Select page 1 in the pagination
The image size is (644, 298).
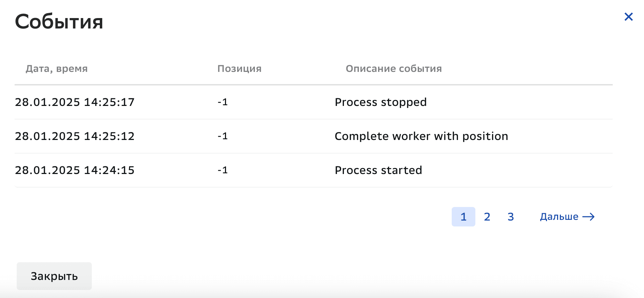pyautogui.click(x=463, y=216)
